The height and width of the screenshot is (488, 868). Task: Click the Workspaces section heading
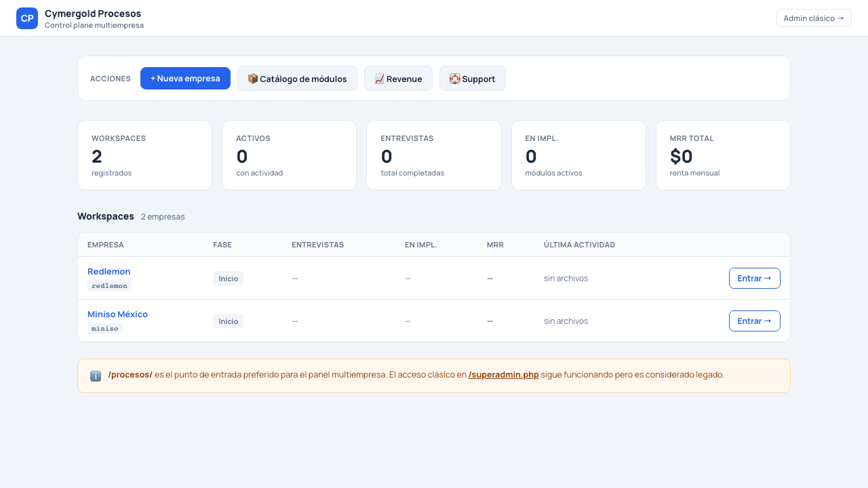pos(106,216)
